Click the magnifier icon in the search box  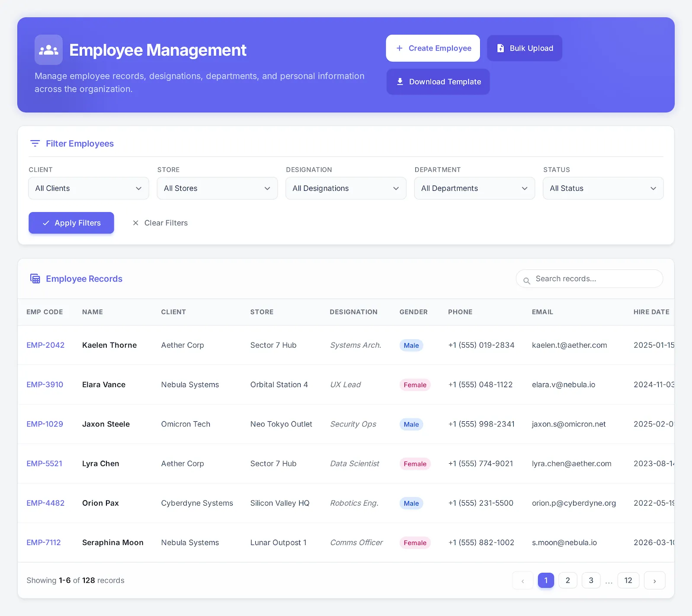[x=526, y=280]
